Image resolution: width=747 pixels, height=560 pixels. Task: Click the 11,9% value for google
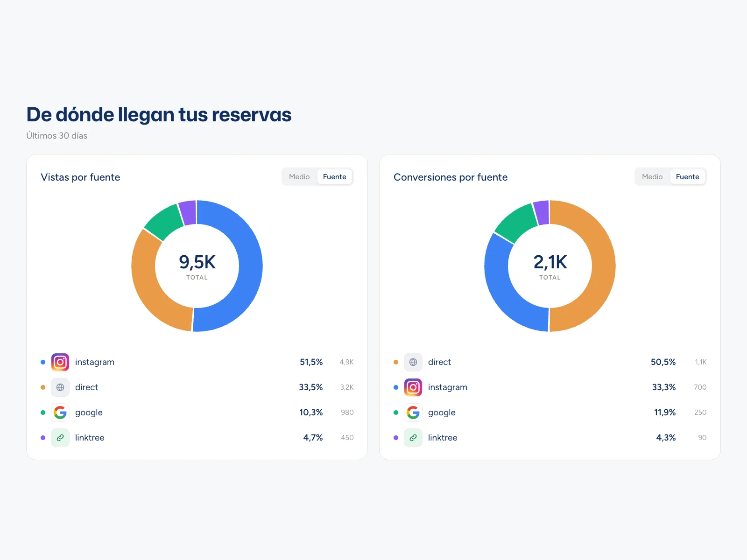point(665,413)
